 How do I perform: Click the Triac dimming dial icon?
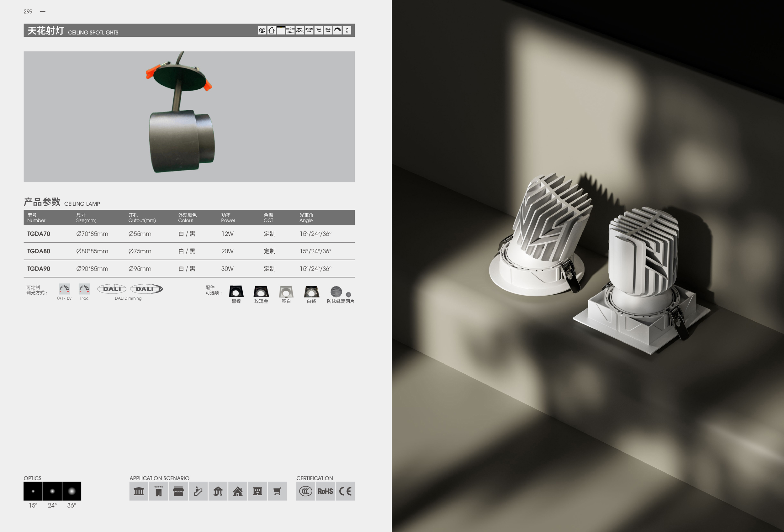point(84,289)
